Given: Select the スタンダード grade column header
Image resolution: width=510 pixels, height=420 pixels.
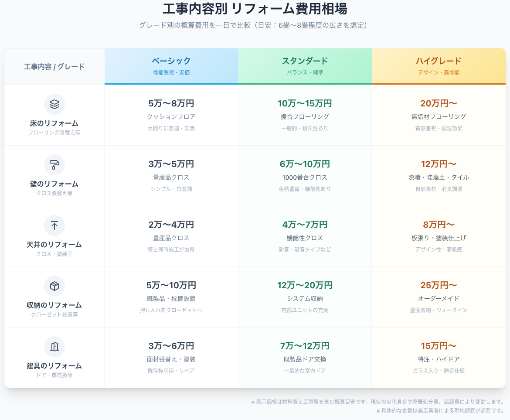Looking at the screenshot, I should 305,66.
